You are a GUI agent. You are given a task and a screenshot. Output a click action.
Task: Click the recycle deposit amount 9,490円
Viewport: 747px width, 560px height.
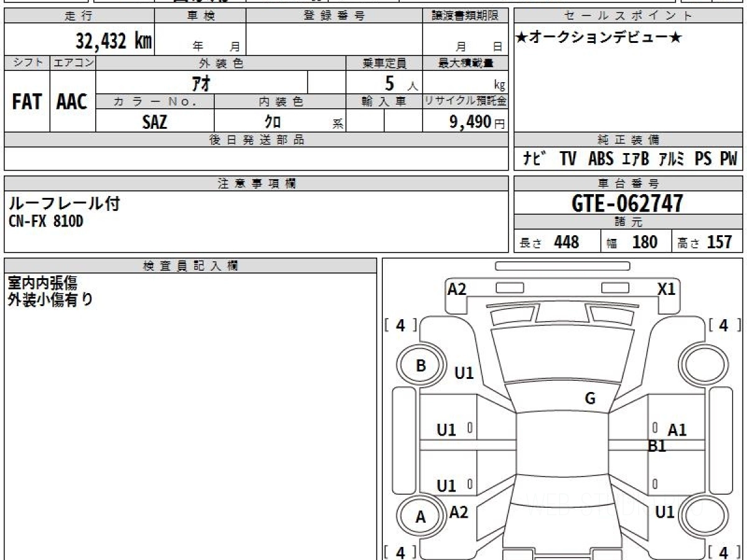click(477, 122)
